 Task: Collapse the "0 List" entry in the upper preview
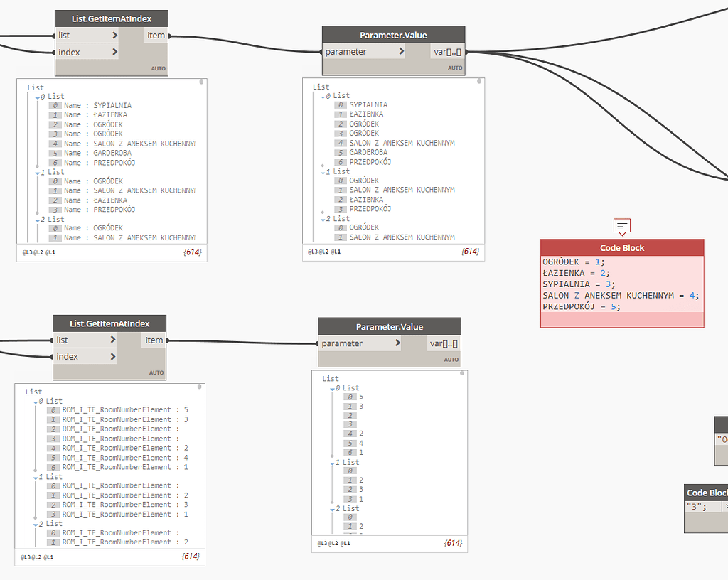coord(37,96)
